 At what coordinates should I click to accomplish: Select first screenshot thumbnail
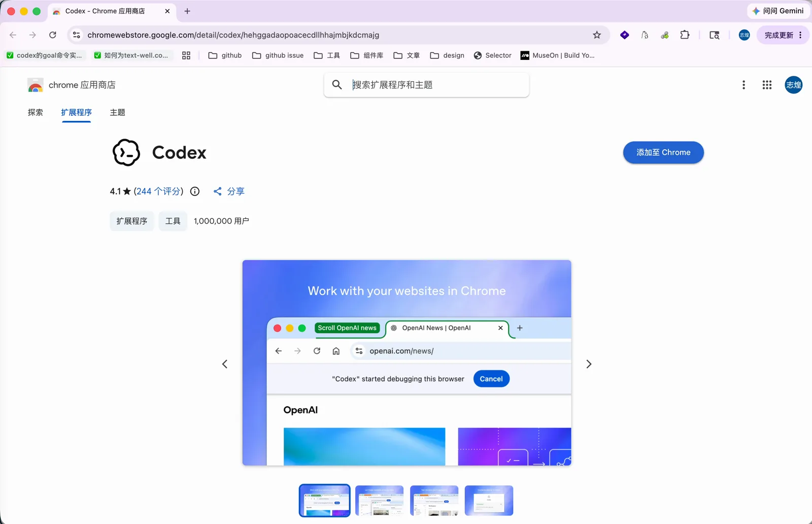(x=325, y=501)
